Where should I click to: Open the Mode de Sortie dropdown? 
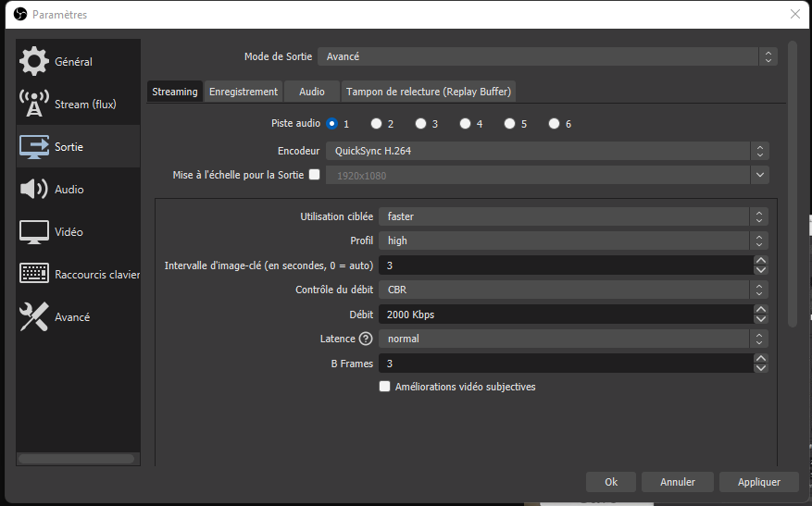click(x=546, y=56)
